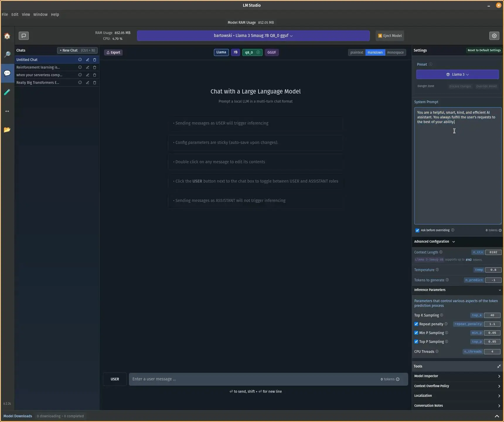Expand Context Overflow Policy

457,386
